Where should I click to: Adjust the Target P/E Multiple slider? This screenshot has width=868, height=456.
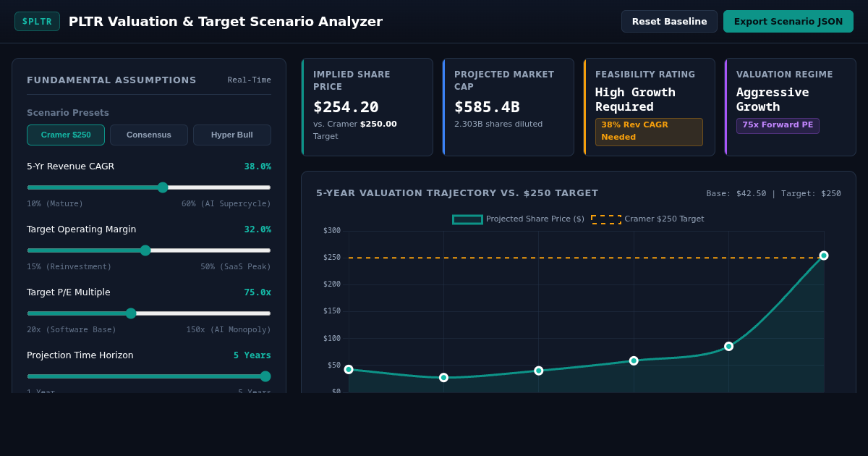tap(149, 313)
